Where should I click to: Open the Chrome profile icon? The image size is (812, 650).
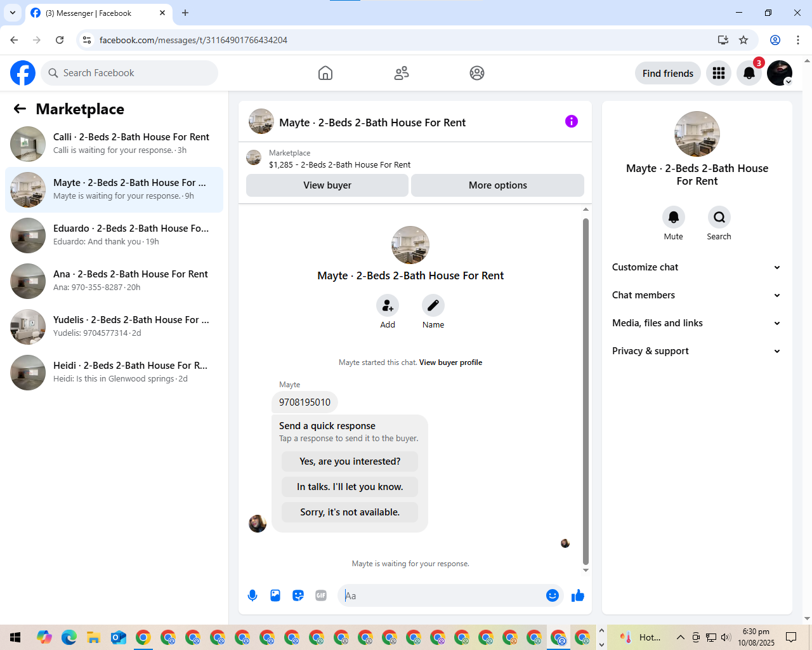775,40
